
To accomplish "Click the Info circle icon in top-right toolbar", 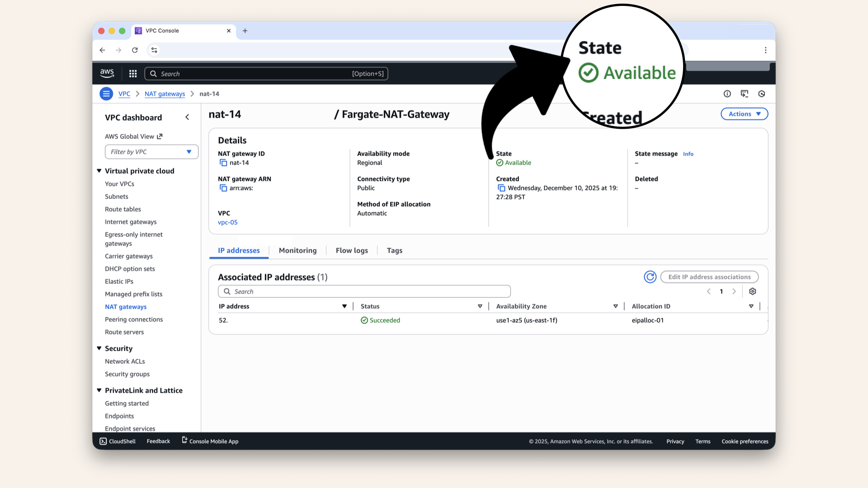I will coord(727,94).
